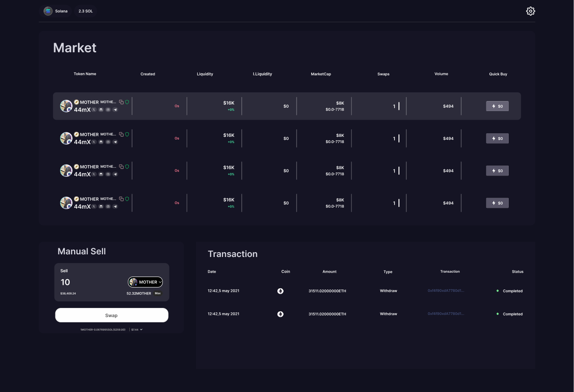Click the Swaps column header

[x=383, y=74]
